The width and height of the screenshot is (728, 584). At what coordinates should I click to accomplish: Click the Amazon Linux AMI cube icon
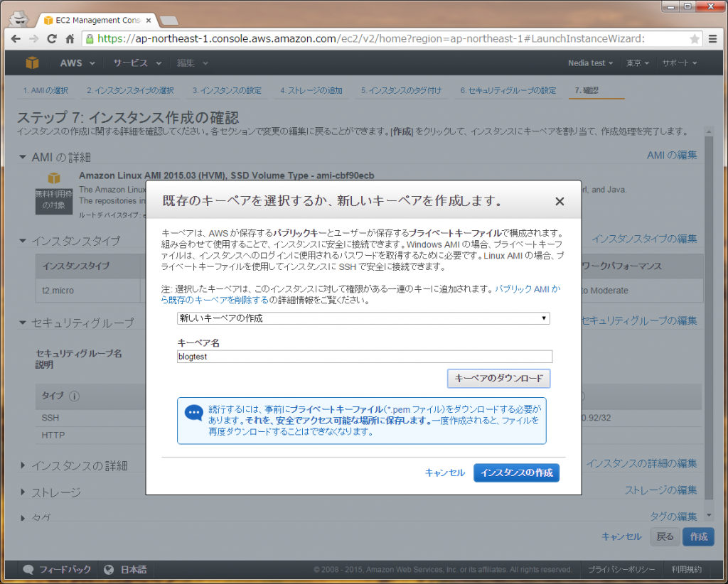54,178
